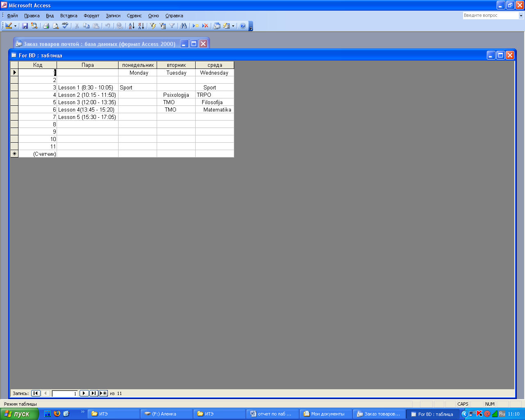Open the Toolbar Options arrow

(x=251, y=26)
